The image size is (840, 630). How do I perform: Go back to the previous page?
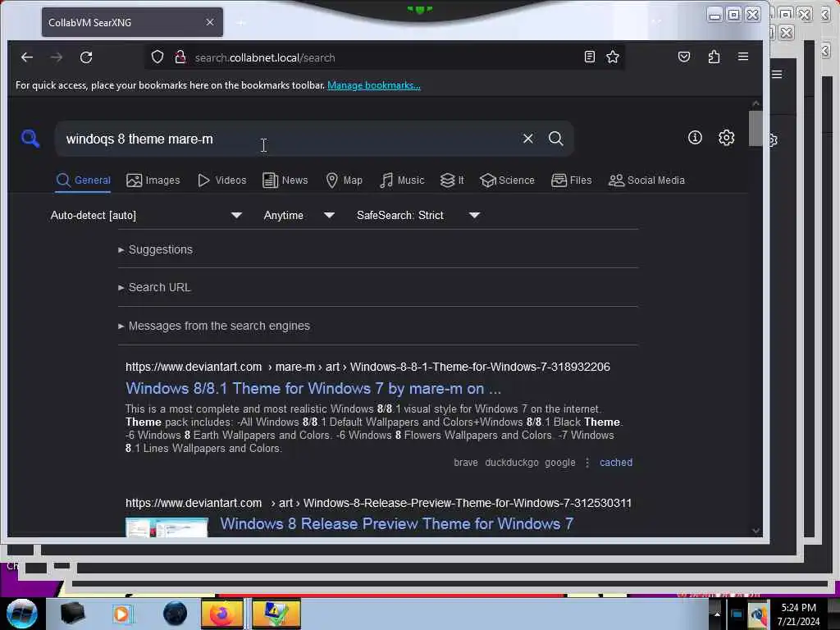(27, 57)
